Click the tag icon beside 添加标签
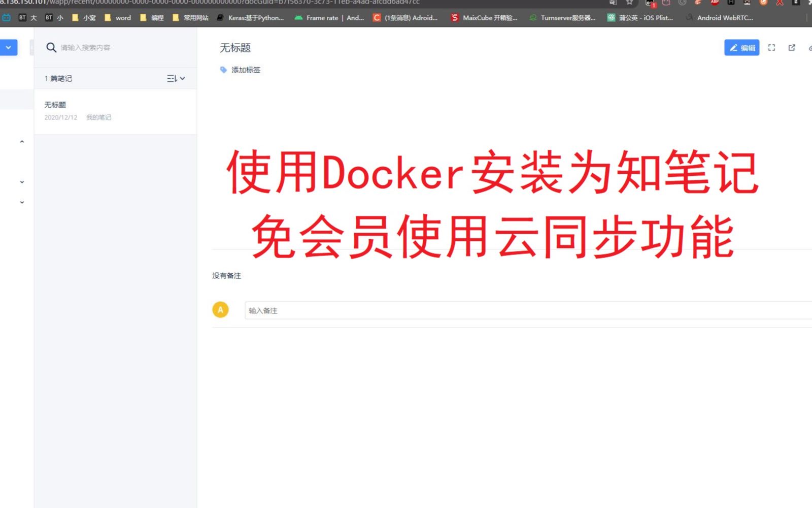The height and width of the screenshot is (508, 812). coord(223,70)
